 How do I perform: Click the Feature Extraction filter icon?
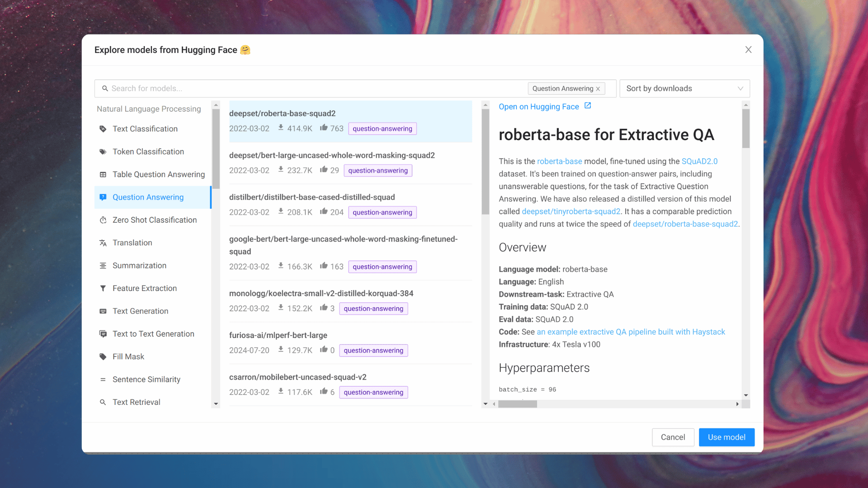[x=103, y=288]
